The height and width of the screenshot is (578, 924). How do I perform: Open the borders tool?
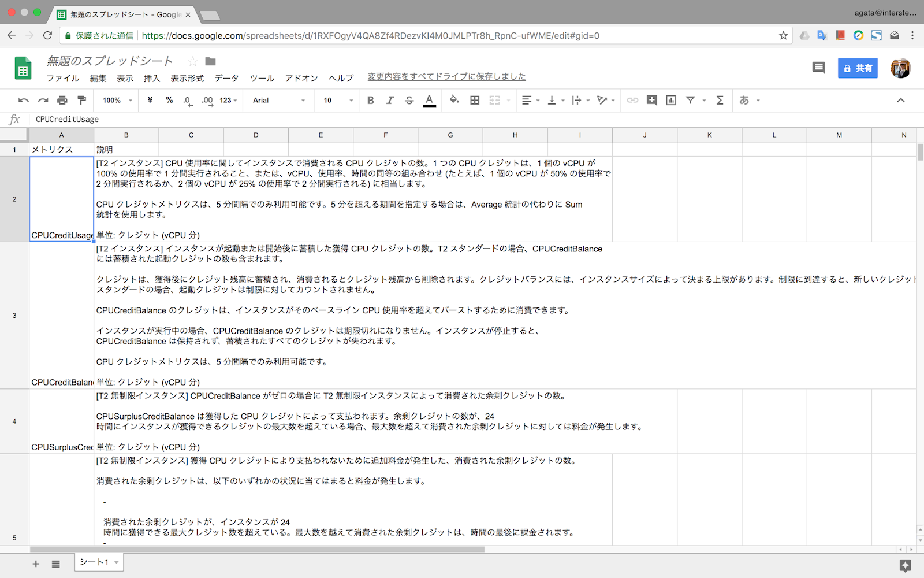coord(475,101)
